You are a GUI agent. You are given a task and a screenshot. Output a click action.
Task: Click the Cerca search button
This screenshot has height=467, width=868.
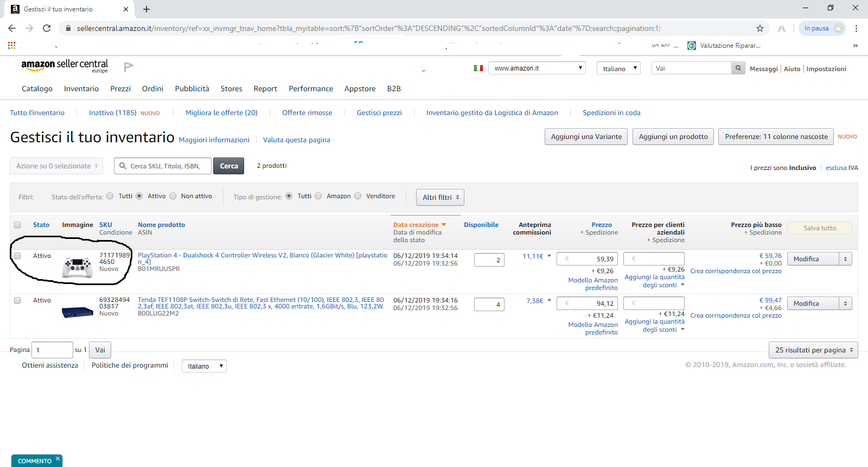click(229, 166)
